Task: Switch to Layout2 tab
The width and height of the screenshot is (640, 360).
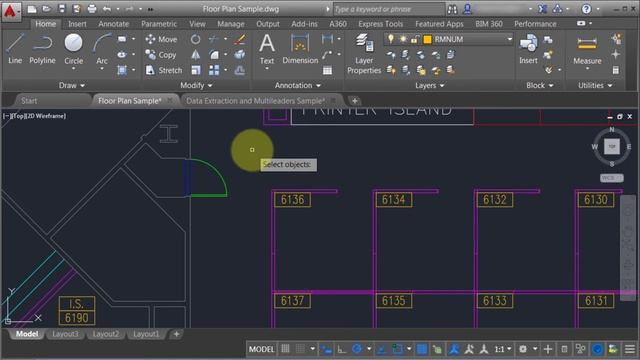Action: click(x=105, y=334)
